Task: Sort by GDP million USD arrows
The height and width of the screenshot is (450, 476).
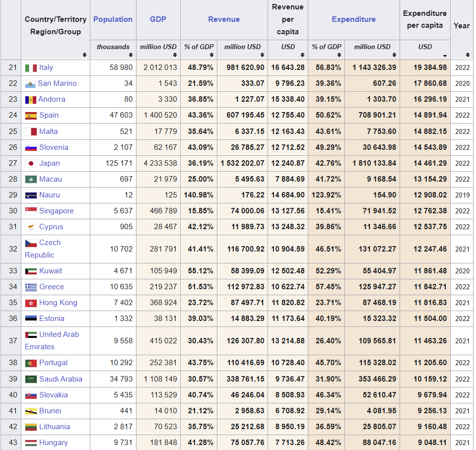Action: click(x=175, y=55)
